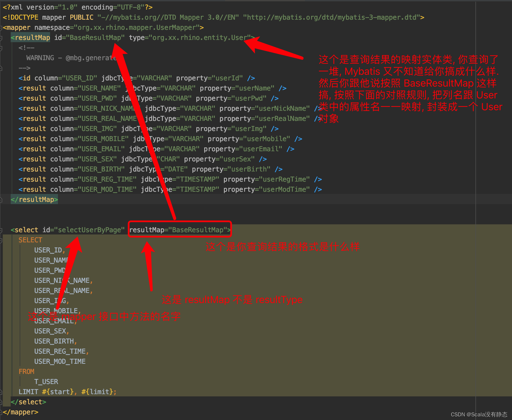This screenshot has height=420, width=512.
Task: Click the SELECT keyword
Action: [x=30, y=240]
